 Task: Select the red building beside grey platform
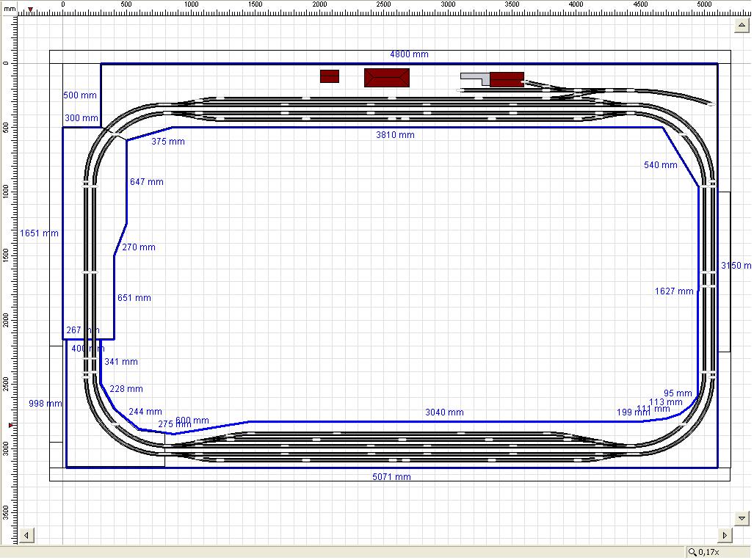click(507, 79)
